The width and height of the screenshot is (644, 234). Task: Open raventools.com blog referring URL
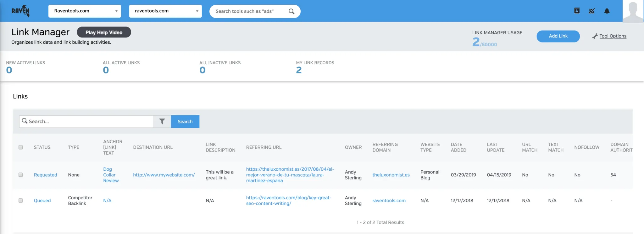(x=288, y=200)
